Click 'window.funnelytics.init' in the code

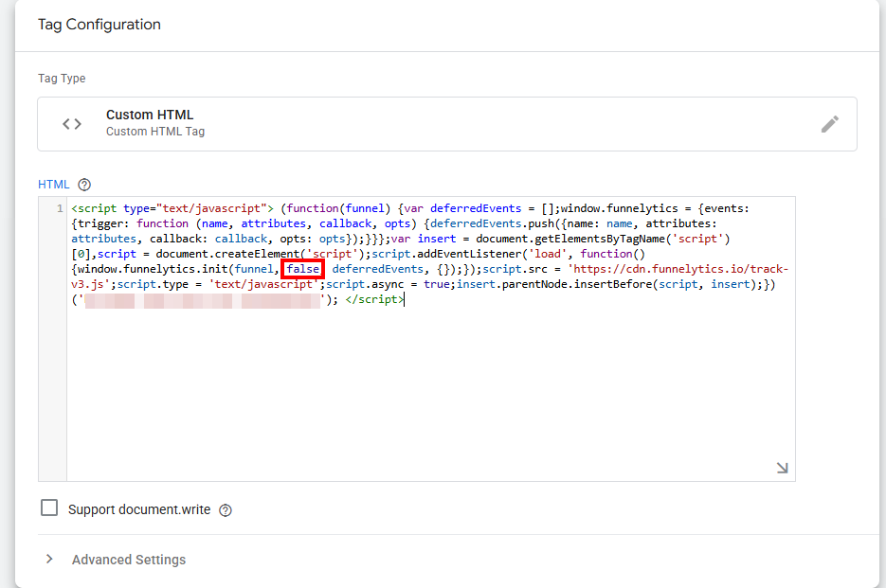point(154,269)
